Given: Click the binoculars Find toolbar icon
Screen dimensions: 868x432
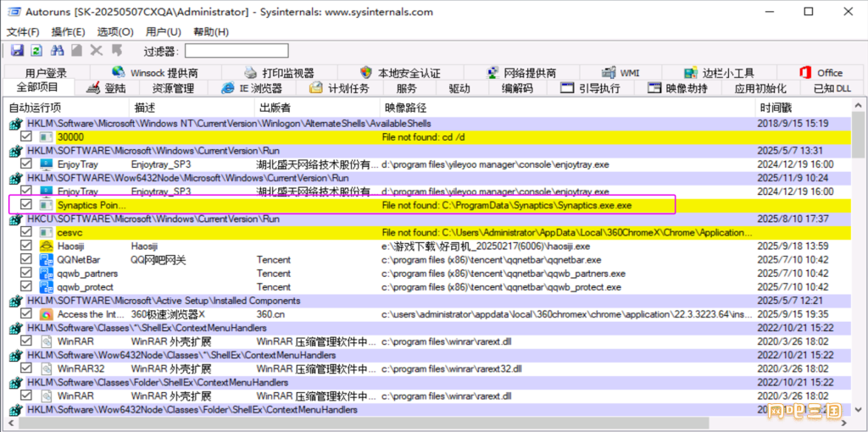Looking at the screenshot, I should [x=57, y=51].
